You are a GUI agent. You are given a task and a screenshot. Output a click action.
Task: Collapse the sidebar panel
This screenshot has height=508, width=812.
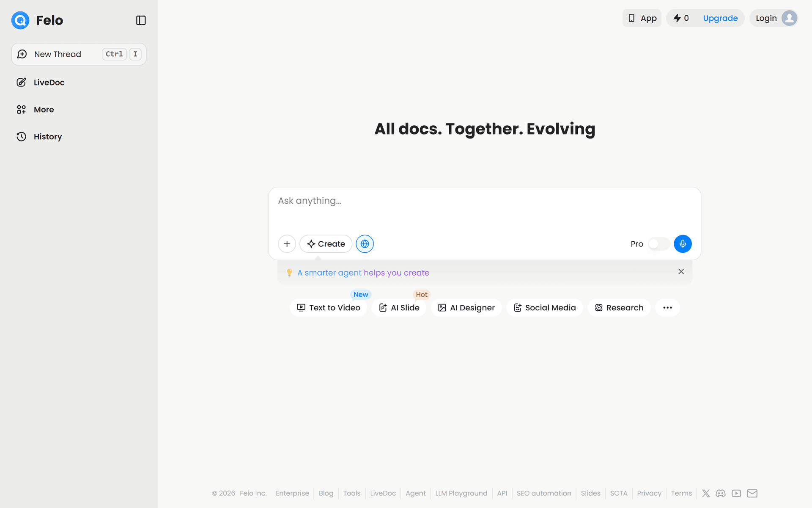[x=141, y=20]
